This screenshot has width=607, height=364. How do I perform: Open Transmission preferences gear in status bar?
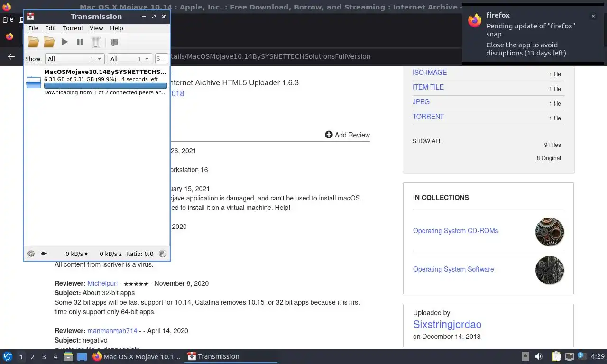(31, 254)
